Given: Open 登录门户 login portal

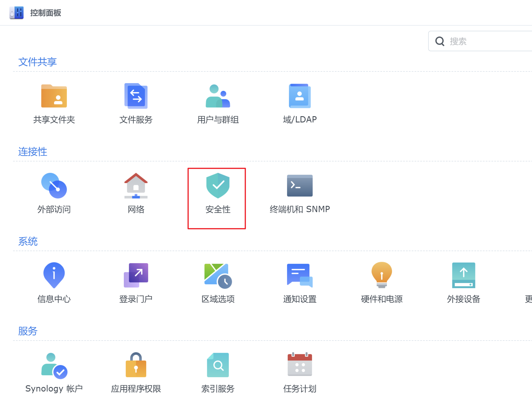Looking at the screenshot, I should click(136, 275).
